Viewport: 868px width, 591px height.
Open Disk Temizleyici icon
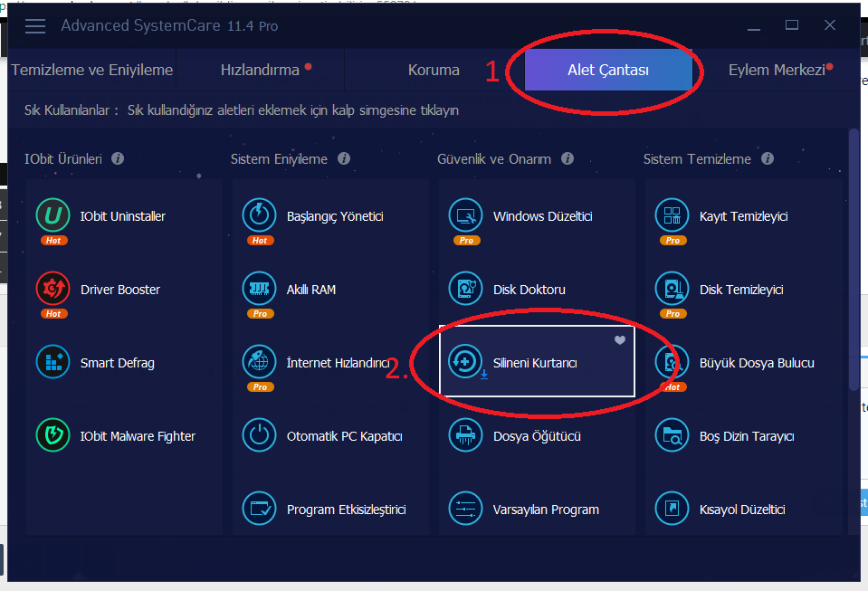pos(672,289)
